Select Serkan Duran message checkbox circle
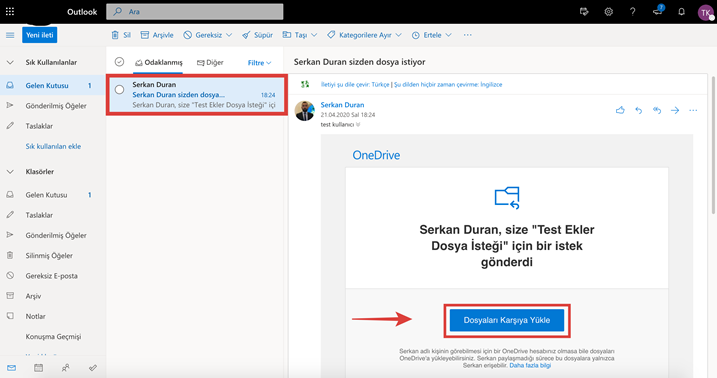 click(119, 90)
